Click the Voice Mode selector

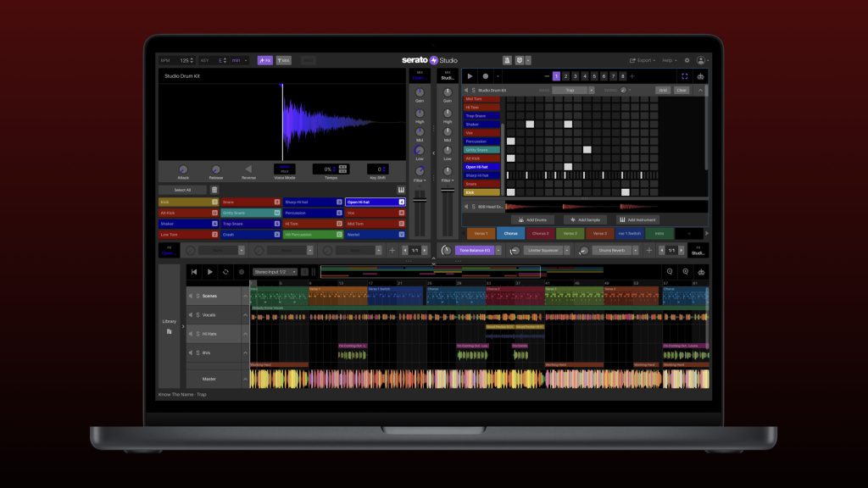[x=285, y=169]
